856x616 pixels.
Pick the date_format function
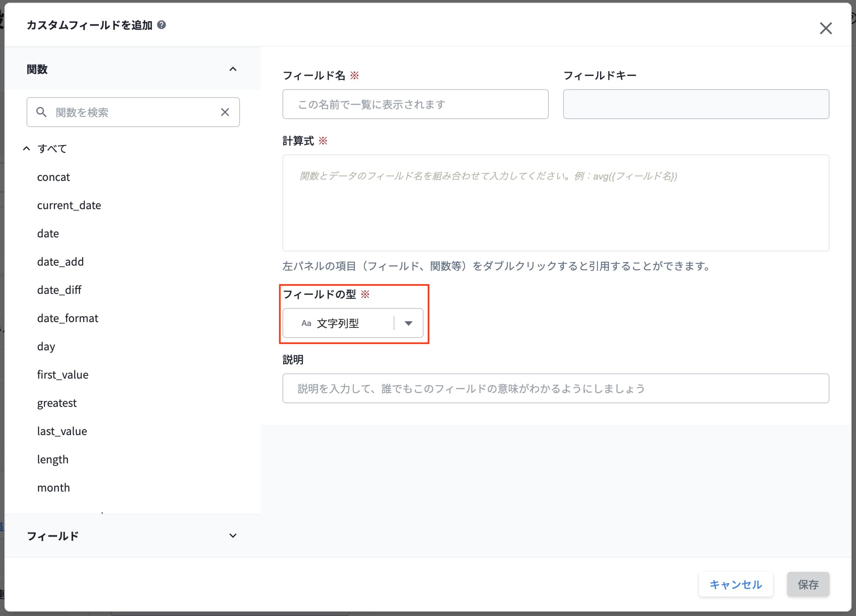68,318
